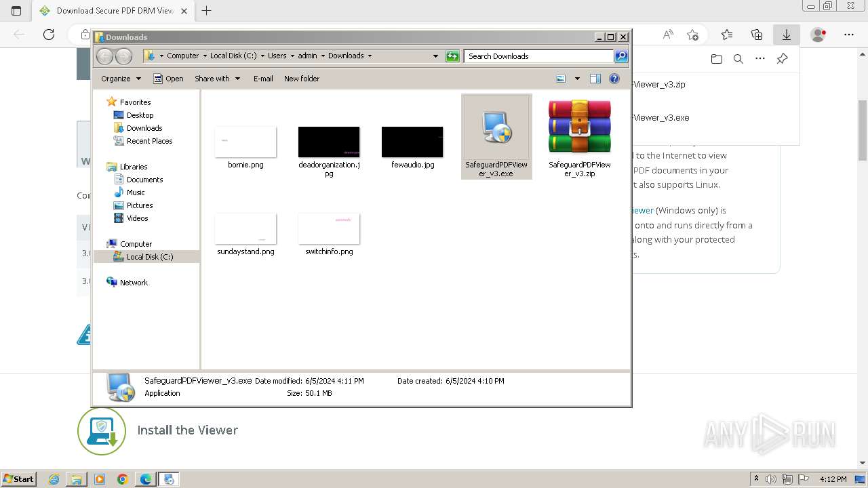Select fewaudio.jpg thumbnail

[x=412, y=142]
